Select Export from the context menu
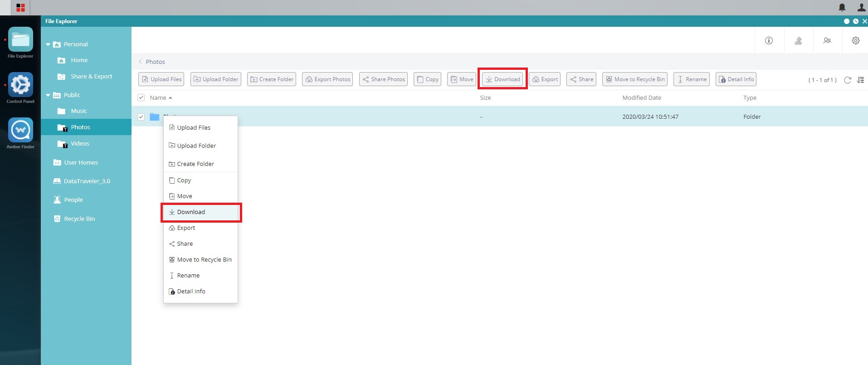 point(200,228)
